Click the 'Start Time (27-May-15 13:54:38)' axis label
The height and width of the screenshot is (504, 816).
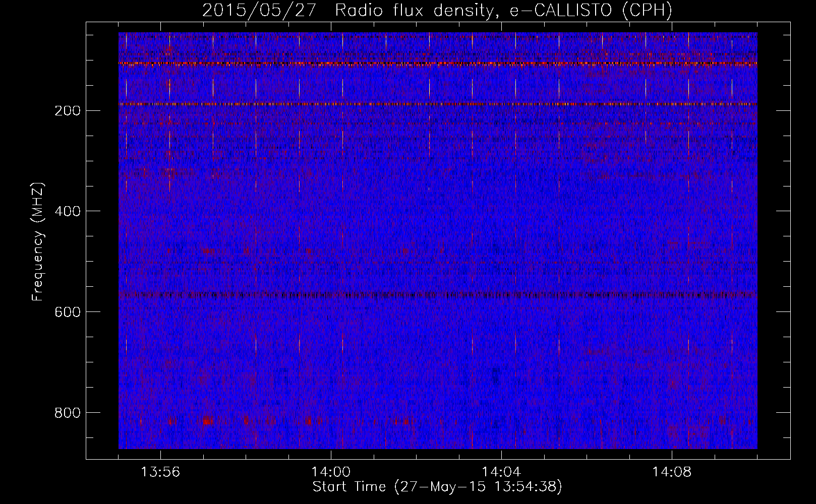click(437, 487)
